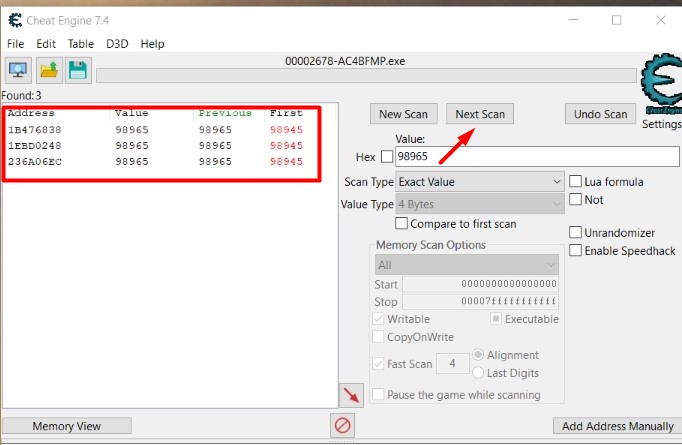
Task: Click the Found: 3 counter label
Action: [x=21, y=95]
